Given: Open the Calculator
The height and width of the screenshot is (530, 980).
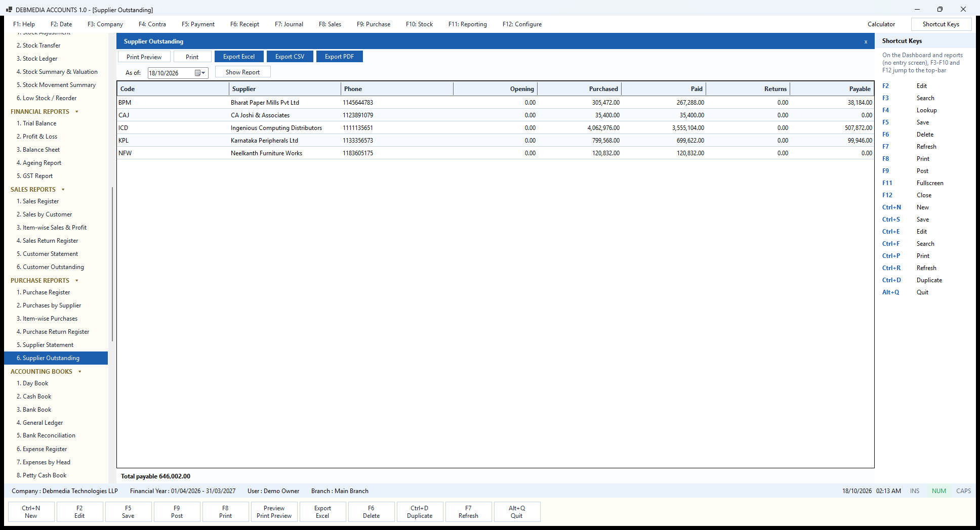Looking at the screenshot, I should tap(881, 24).
